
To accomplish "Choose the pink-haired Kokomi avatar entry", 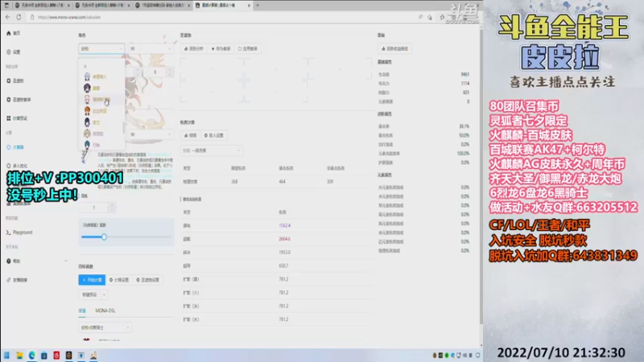I will pyautogui.click(x=87, y=100).
